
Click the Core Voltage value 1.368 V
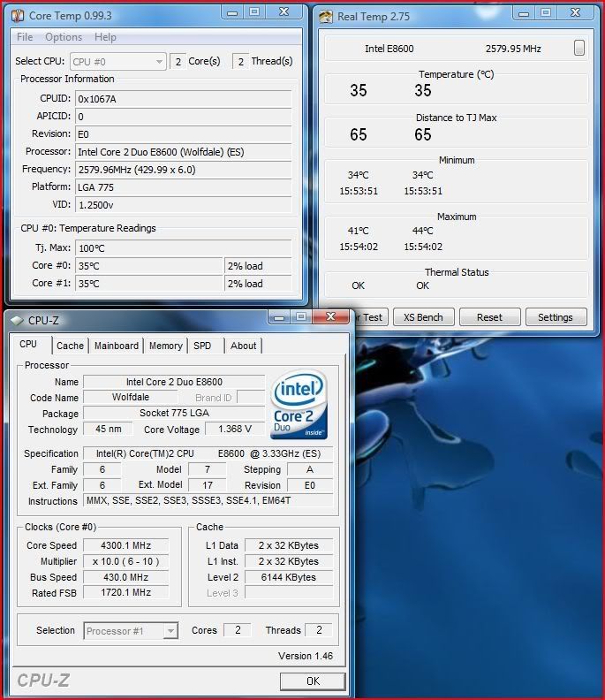235,429
